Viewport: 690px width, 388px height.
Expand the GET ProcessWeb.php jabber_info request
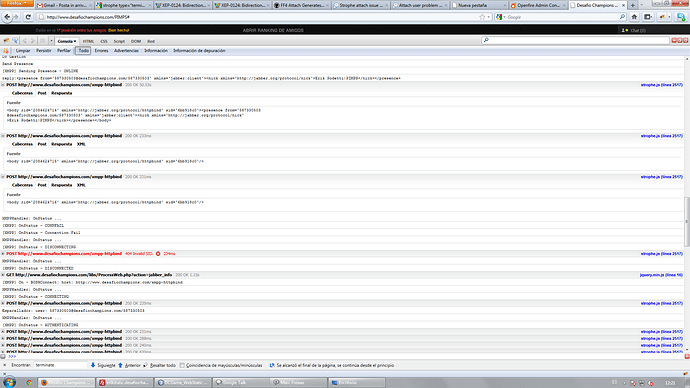3,275
